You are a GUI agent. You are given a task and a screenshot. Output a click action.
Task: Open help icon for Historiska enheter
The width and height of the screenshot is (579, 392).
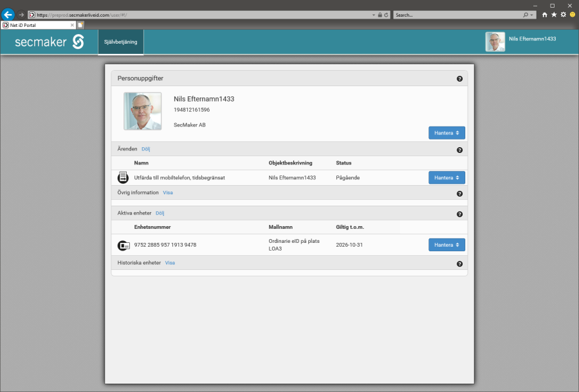(x=459, y=263)
